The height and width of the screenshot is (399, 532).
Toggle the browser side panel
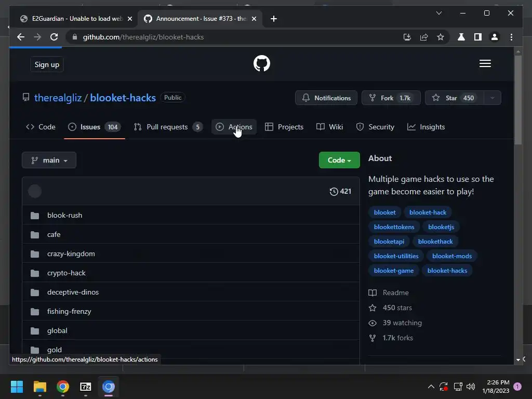pyautogui.click(x=478, y=37)
